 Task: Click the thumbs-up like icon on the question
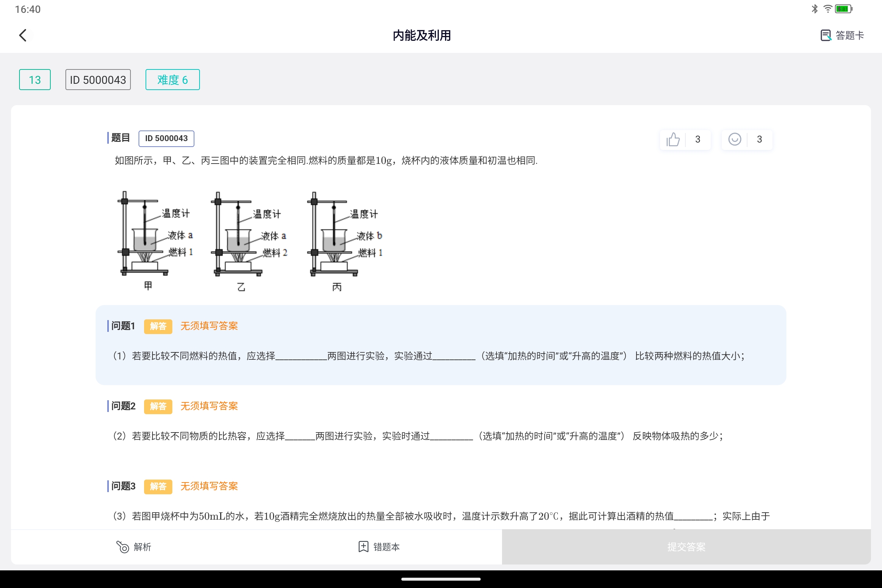[x=673, y=139]
